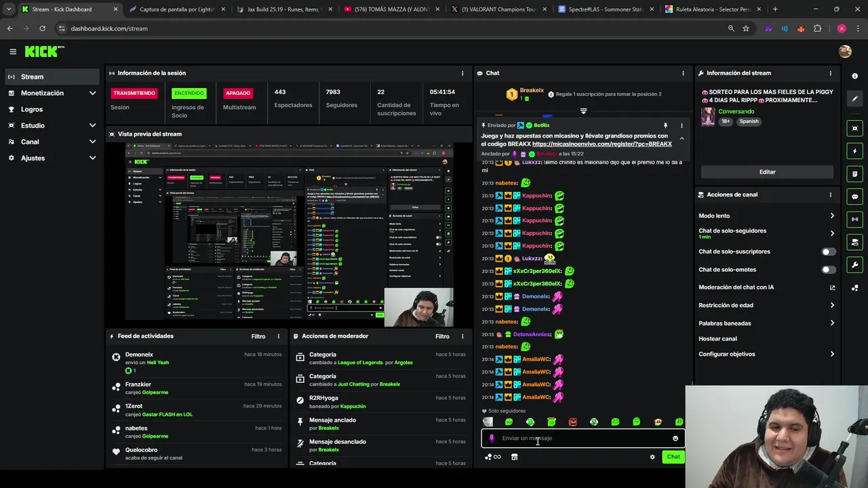Click the channel points infinity icon
The image size is (868, 488).
point(493,457)
